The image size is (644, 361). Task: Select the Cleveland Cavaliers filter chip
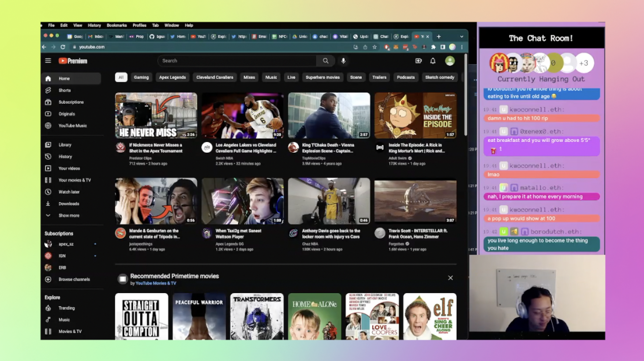[x=215, y=77]
